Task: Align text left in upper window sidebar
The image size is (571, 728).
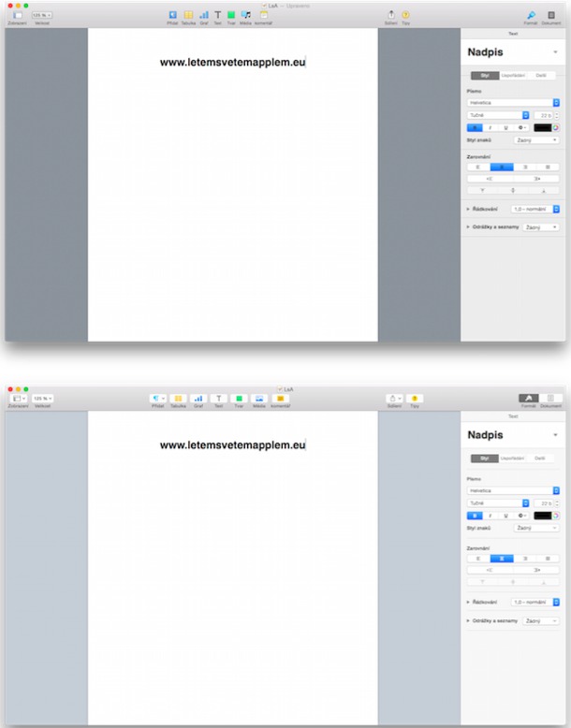Action: pyautogui.click(x=478, y=167)
